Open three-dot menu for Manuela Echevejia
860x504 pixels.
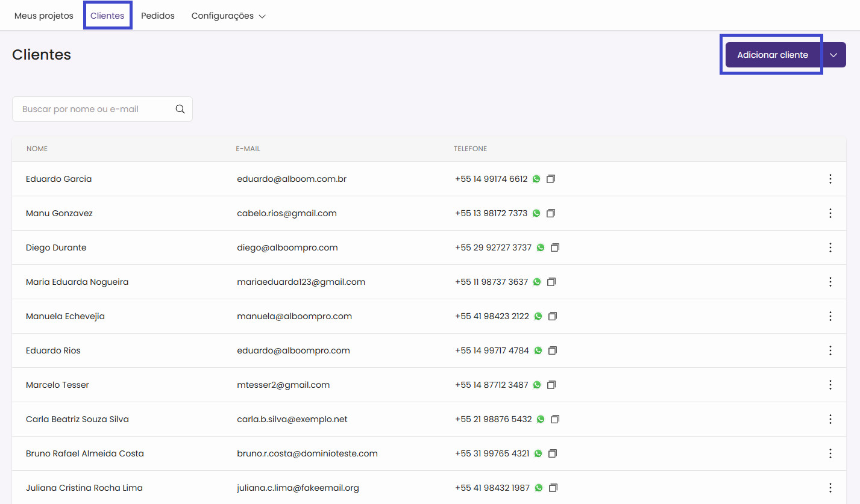830,316
